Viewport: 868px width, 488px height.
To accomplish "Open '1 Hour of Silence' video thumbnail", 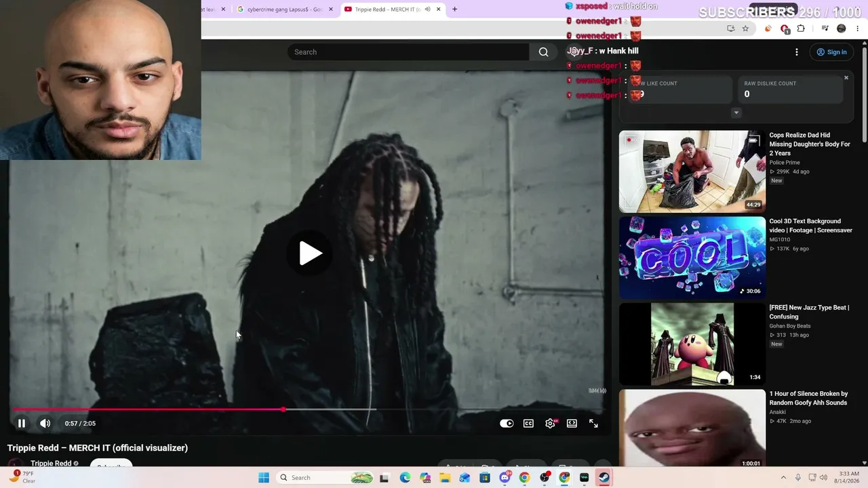I will [692, 428].
